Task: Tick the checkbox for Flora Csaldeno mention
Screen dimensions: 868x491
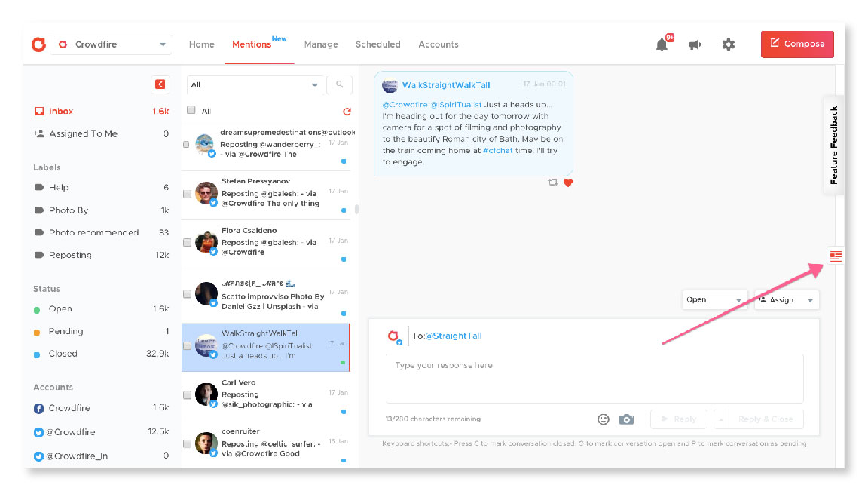Action: click(187, 243)
